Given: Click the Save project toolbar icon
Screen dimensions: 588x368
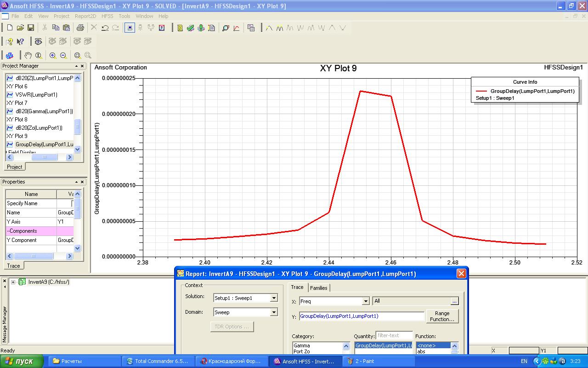Looking at the screenshot, I should (31, 28).
